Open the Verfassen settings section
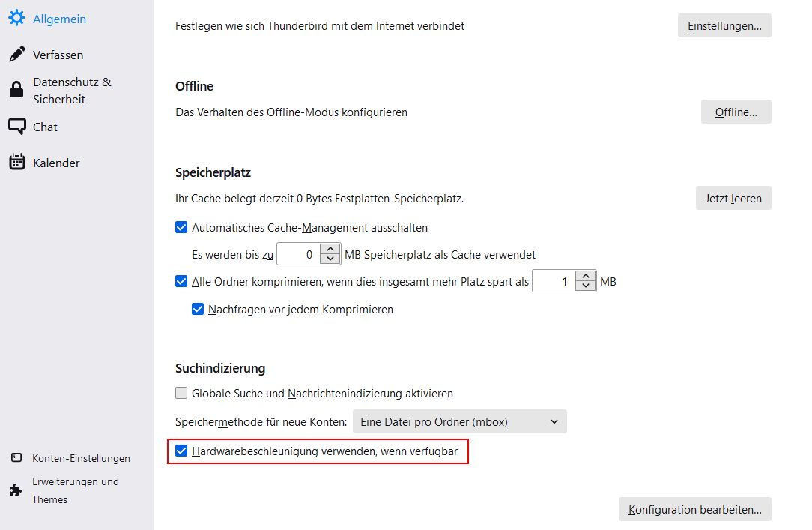Image resolution: width=812 pixels, height=530 pixels. (58, 55)
